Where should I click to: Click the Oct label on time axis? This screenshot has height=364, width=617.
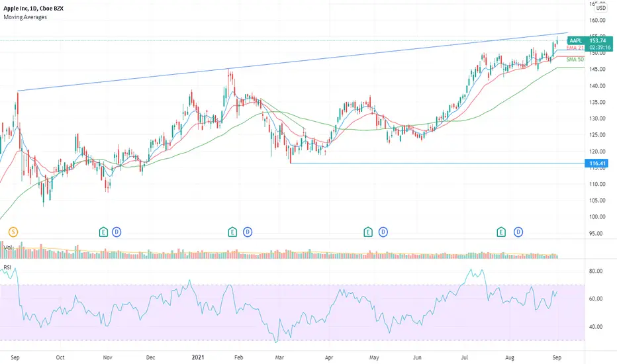pyautogui.click(x=60, y=357)
